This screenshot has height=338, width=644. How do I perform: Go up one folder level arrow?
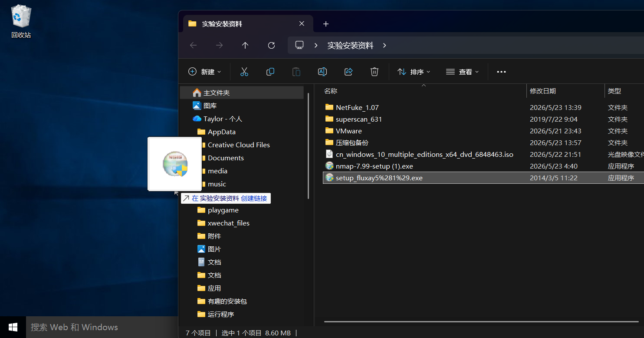click(245, 45)
